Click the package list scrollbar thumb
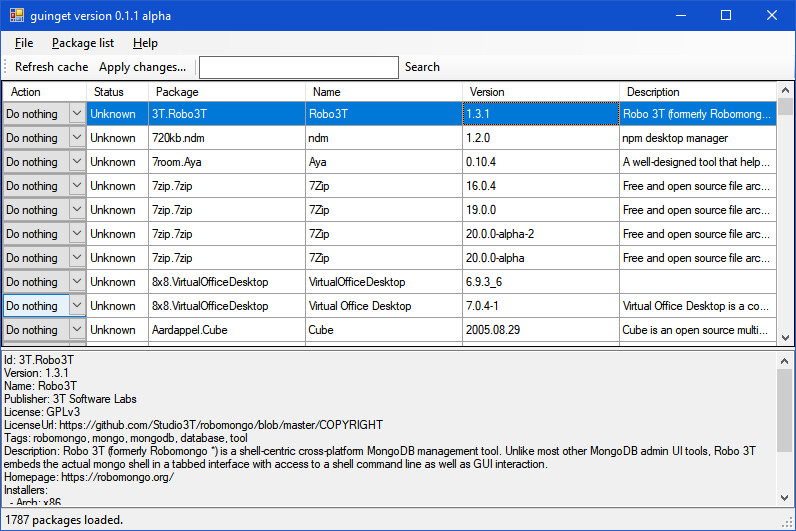Image resolution: width=796 pixels, height=531 pixels. [x=785, y=107]
